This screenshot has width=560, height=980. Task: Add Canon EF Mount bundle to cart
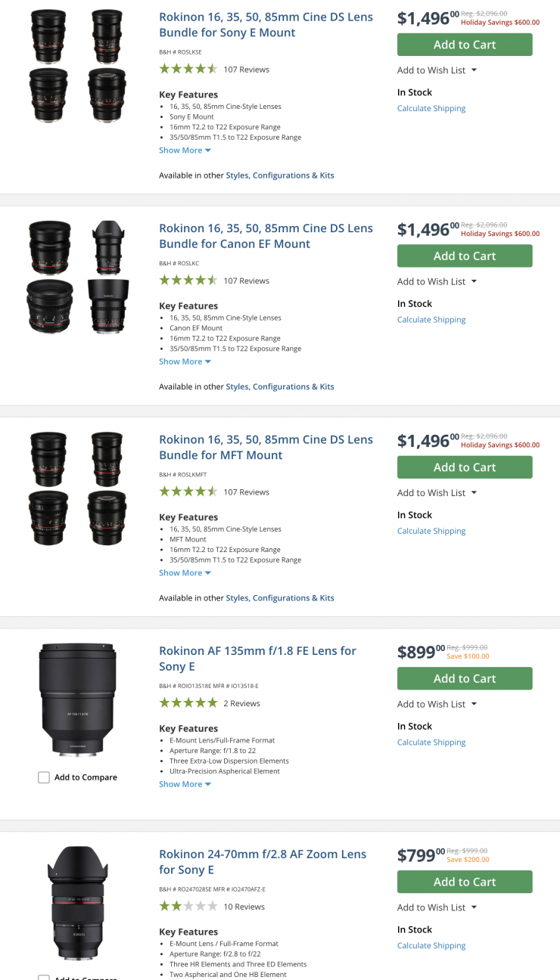click(x=465, y=256)
